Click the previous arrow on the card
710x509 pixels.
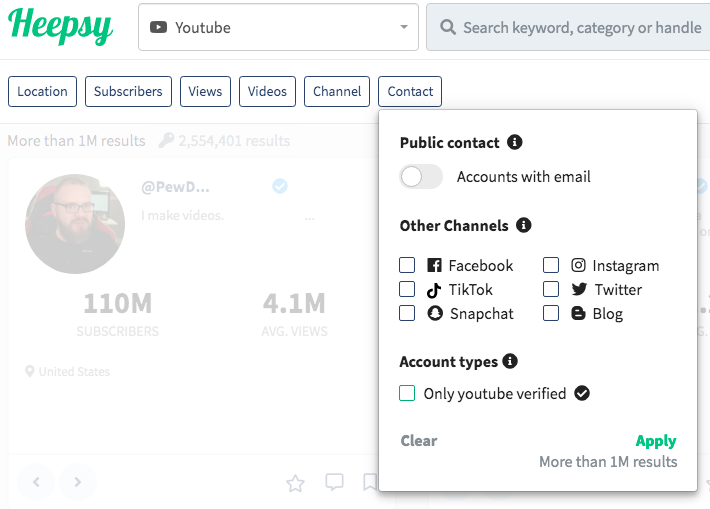click(x=36, y=482)
